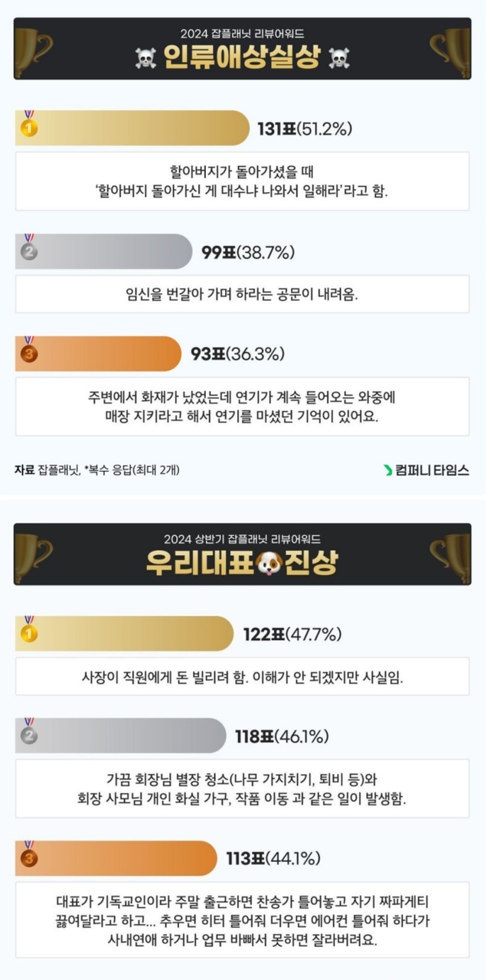Click the gold medal next to 122표
The width and height of the screenshot is (490, 980).
28,632
